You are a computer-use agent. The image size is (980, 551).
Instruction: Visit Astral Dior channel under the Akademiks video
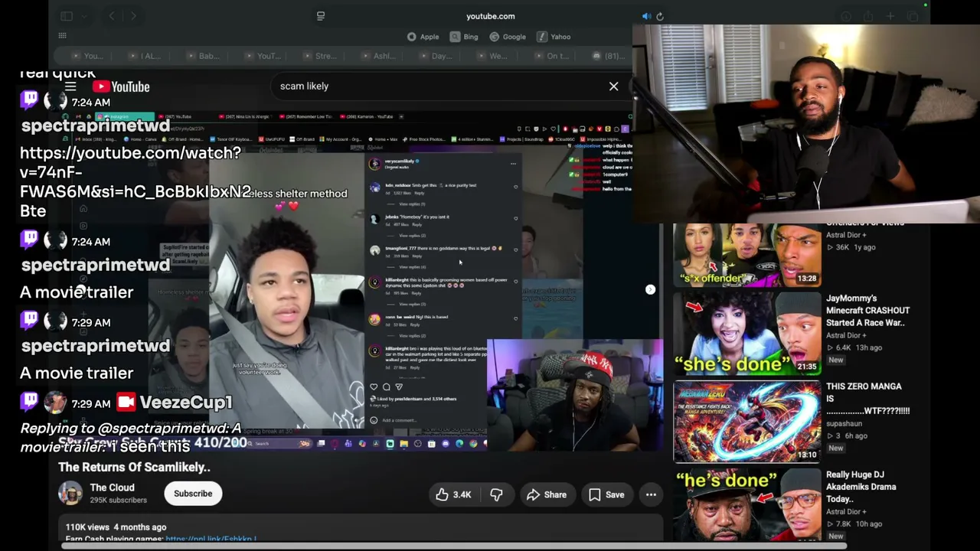[x=846, y=511]
